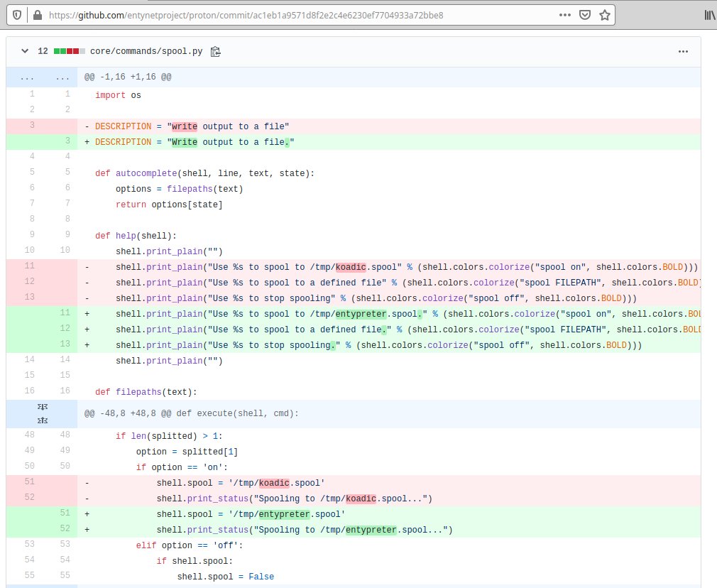Click the changed lines count '12'

click(x=43, y=51)
